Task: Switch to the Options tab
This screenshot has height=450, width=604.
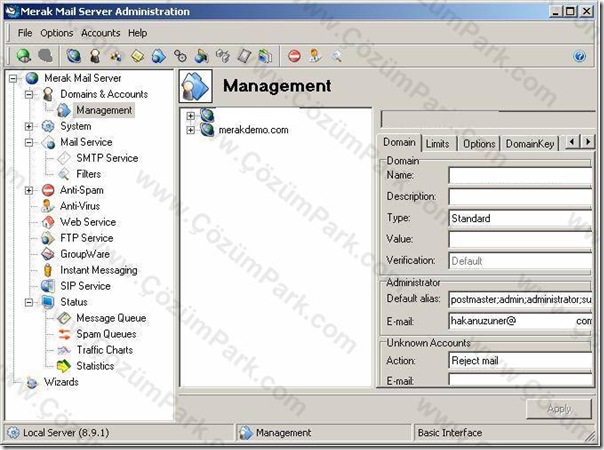Action: (x=479, y=144)
